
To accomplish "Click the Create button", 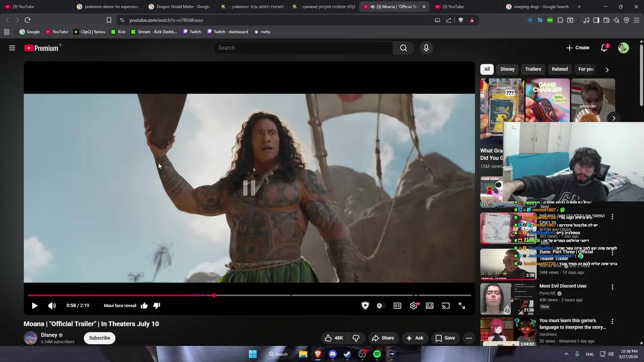I will coord(578,48).
